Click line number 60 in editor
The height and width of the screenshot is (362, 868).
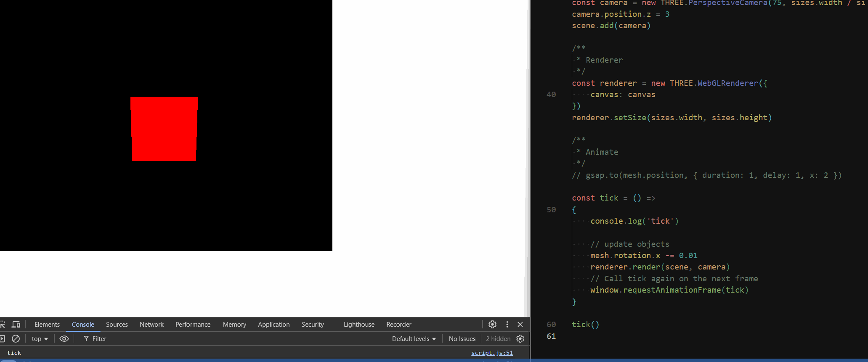tap(551, 324)
